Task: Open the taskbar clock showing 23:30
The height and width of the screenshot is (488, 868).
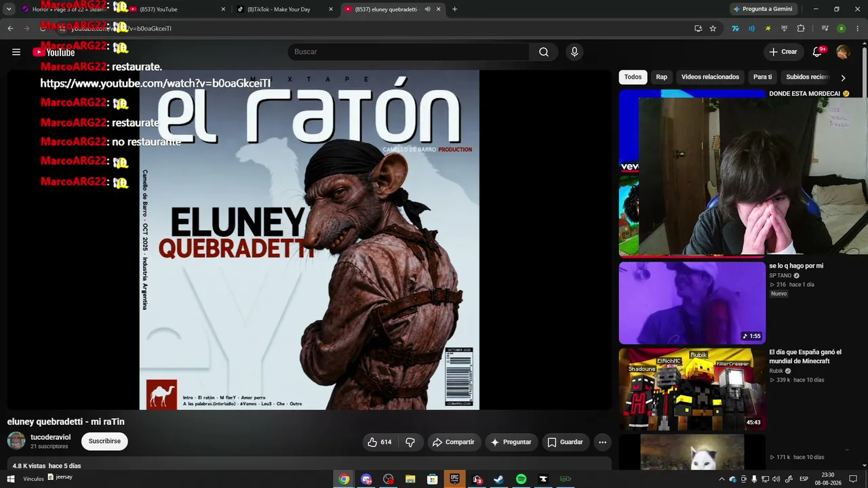Action: pos(828,479)
